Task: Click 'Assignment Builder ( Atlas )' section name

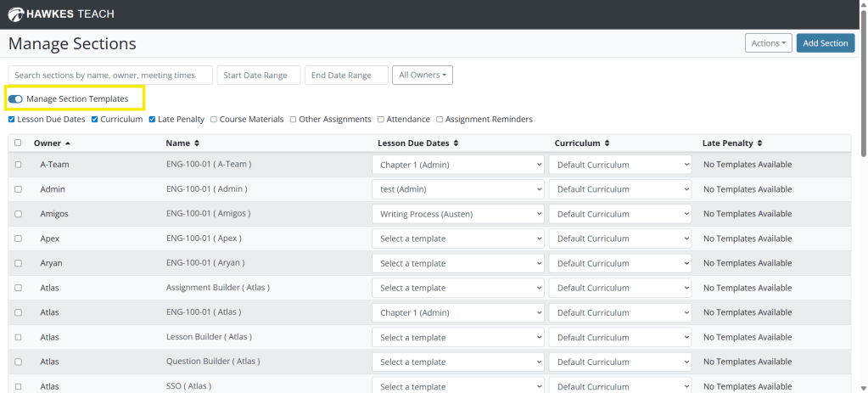Action: click(x=218, y=288)
